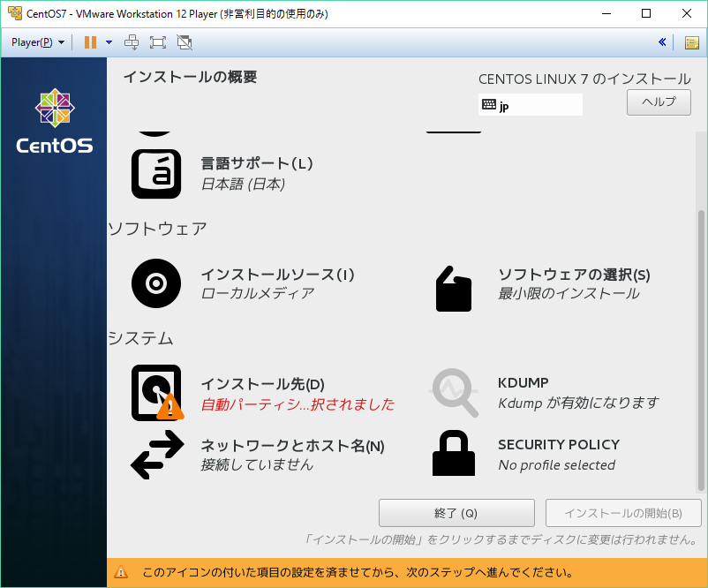Collapse the toolbar with the double chevron
The image size is (708, 588).
[662, 42]
